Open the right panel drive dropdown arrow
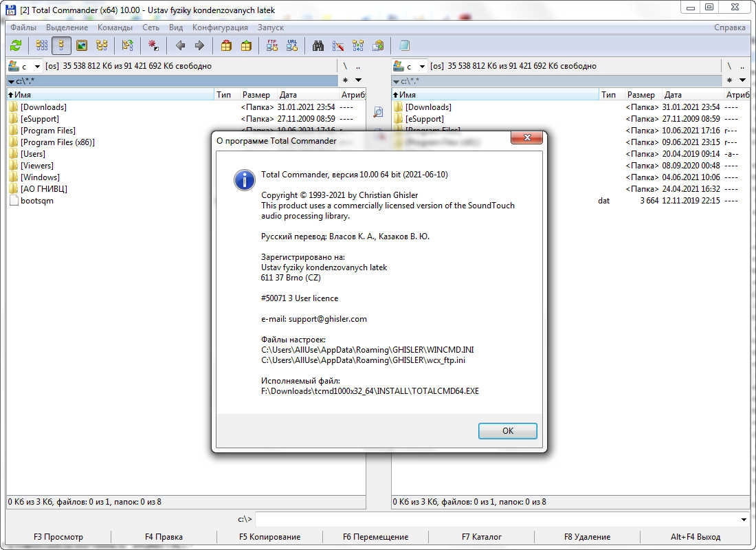The height and width of the screenshot is (550, 756). pyautogui.click(x=423, y=67)
